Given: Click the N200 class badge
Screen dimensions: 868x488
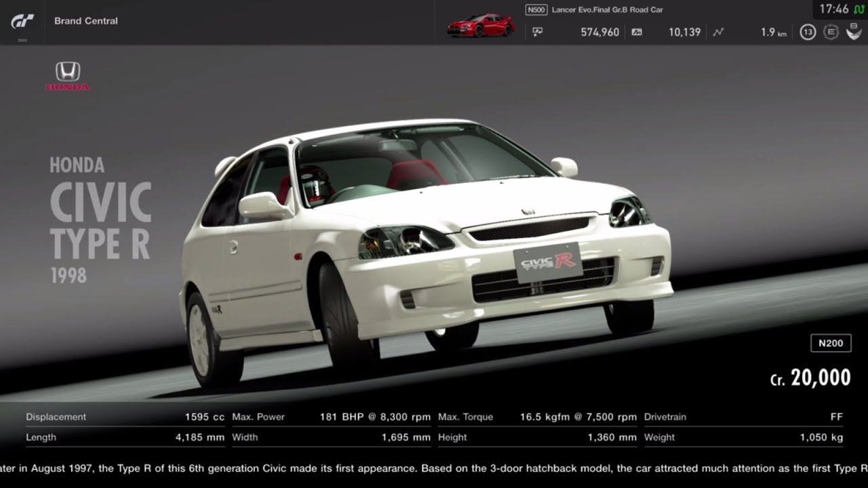Looking at the screenshot, I should coord(831,343).
